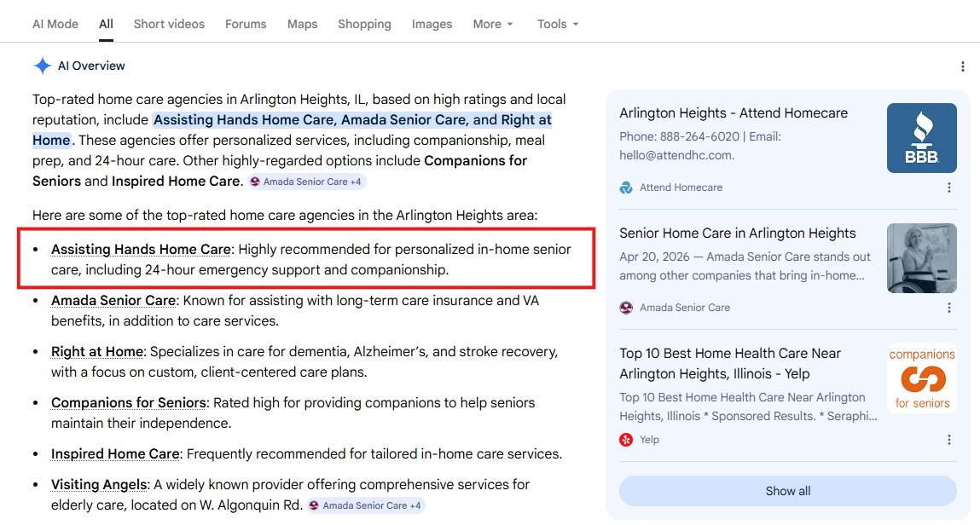This screenshot has height=525, width=980.
Task: Click bold Inspired Home Care in summary paragraph
Action: point(176,181)
